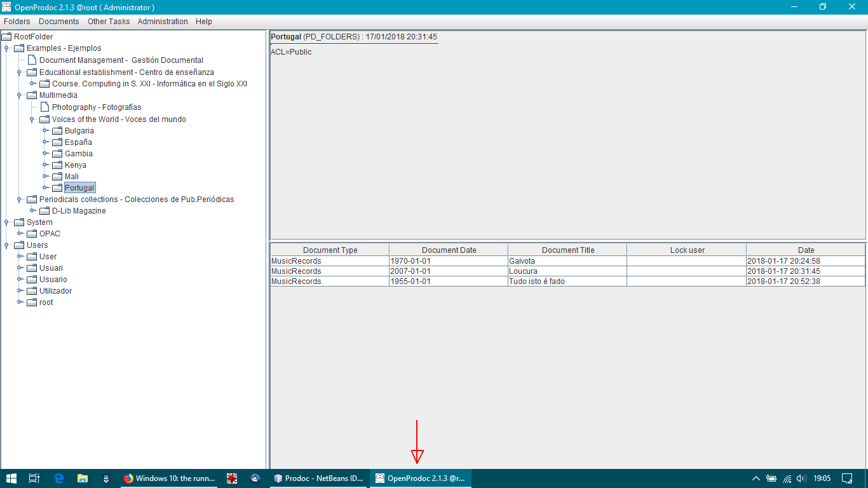Open the Administration menu
Image resolution: width=868 pixels, height=488 pixels.
(x=163, y=21)
